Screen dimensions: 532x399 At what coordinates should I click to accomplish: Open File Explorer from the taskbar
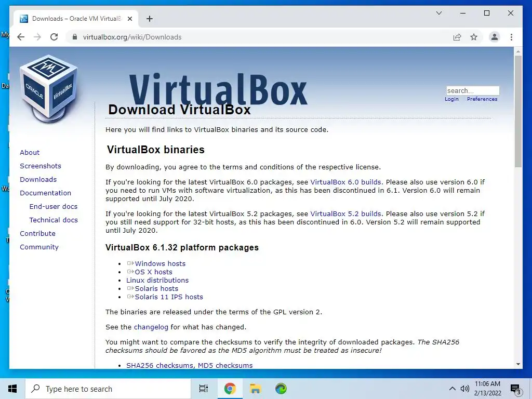click(255, 389)
